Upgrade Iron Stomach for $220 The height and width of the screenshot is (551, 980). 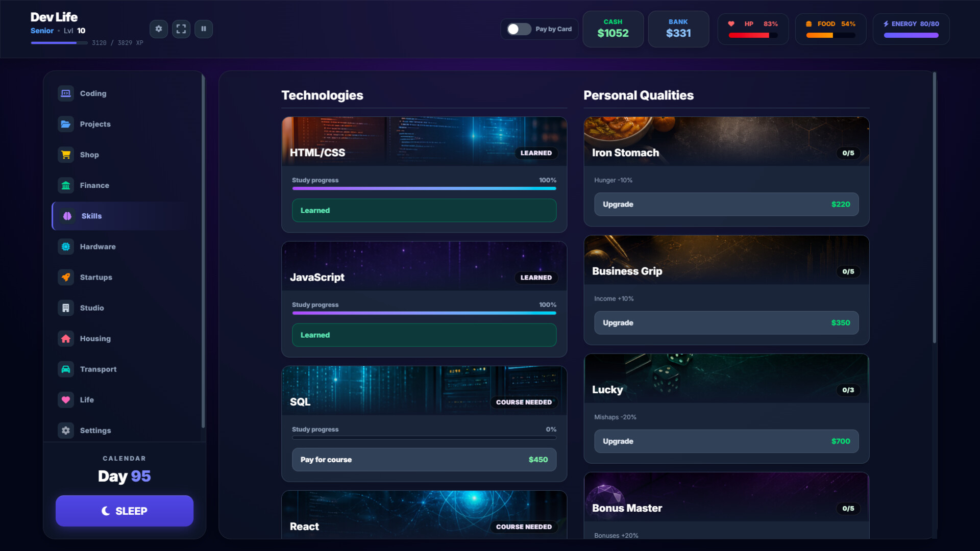(726, 204)
